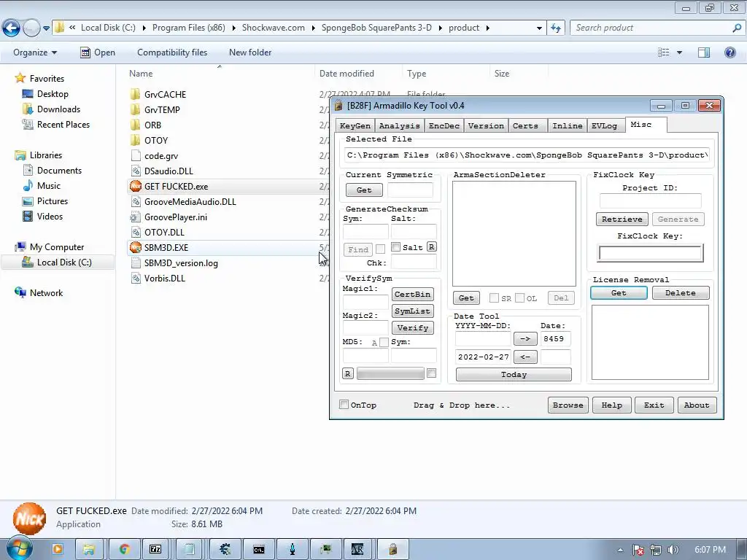
Task: Open the GrvCACHE folder icon
Action: [x=136, y=94]
